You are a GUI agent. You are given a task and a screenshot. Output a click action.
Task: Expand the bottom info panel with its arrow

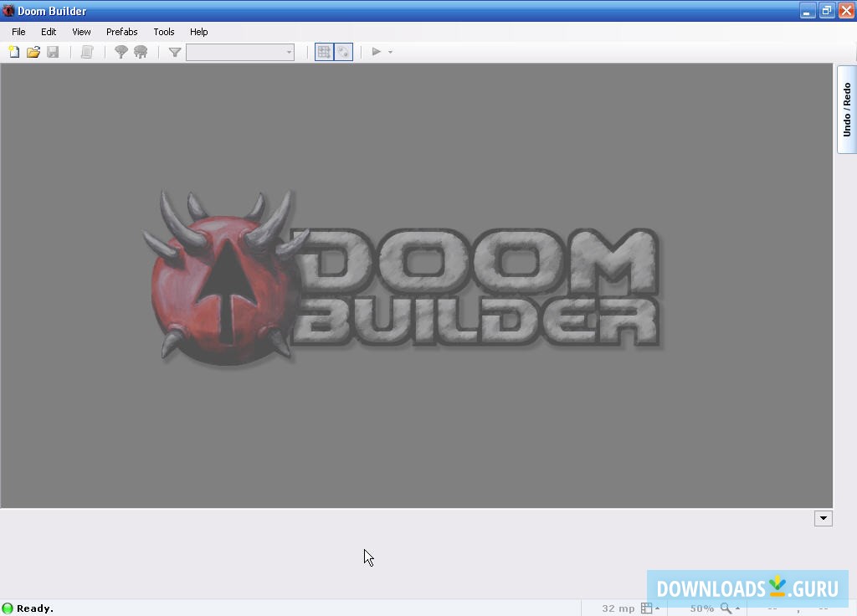823,518
